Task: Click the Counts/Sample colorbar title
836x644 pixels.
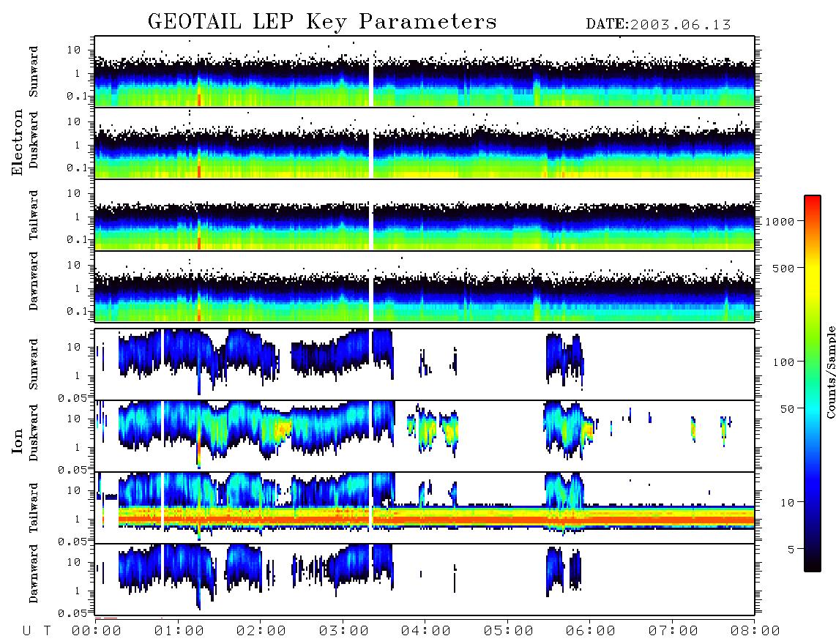Action: 830,372
